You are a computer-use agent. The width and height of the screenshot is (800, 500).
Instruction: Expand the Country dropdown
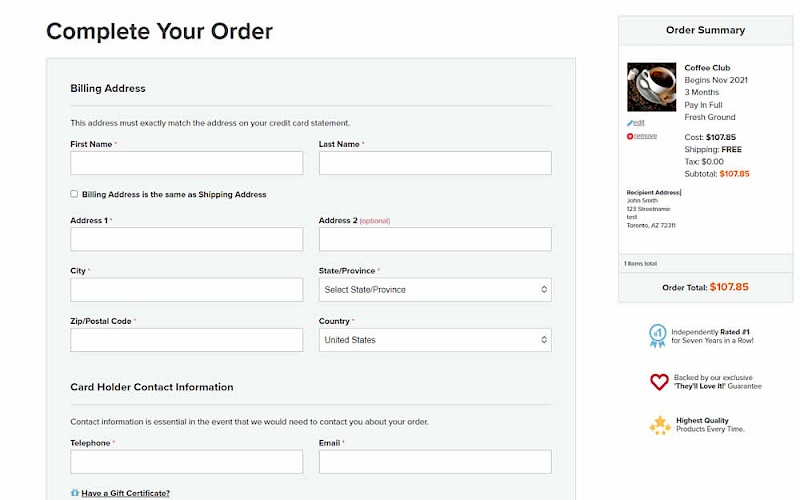(x=435, y=340)
